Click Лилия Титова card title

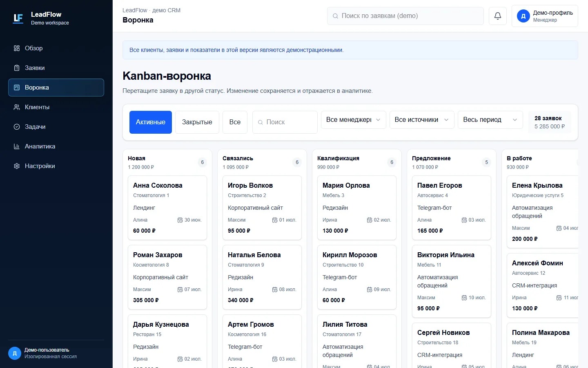click(x=345, y=324)
